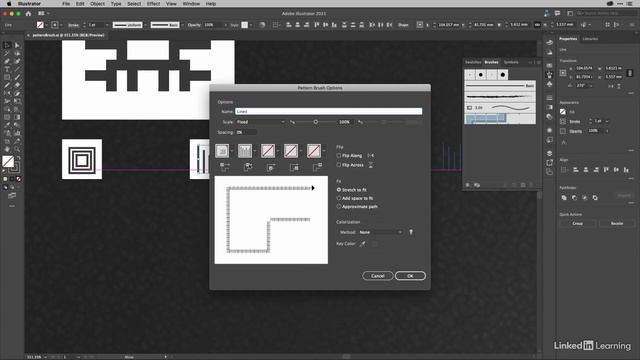Open the Colorization Method dropdown
The width and height of the screenshot is (640, 360).
(x=380, y=232)
